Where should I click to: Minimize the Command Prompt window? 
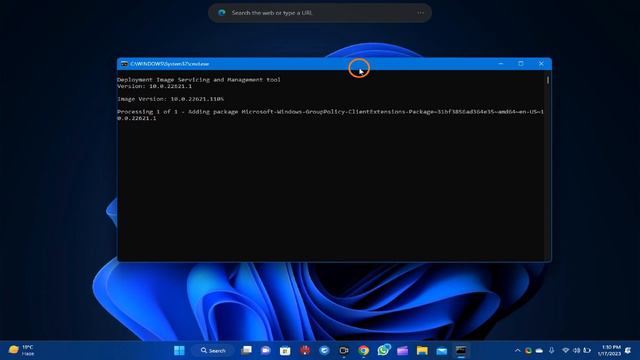pos(501,64)
